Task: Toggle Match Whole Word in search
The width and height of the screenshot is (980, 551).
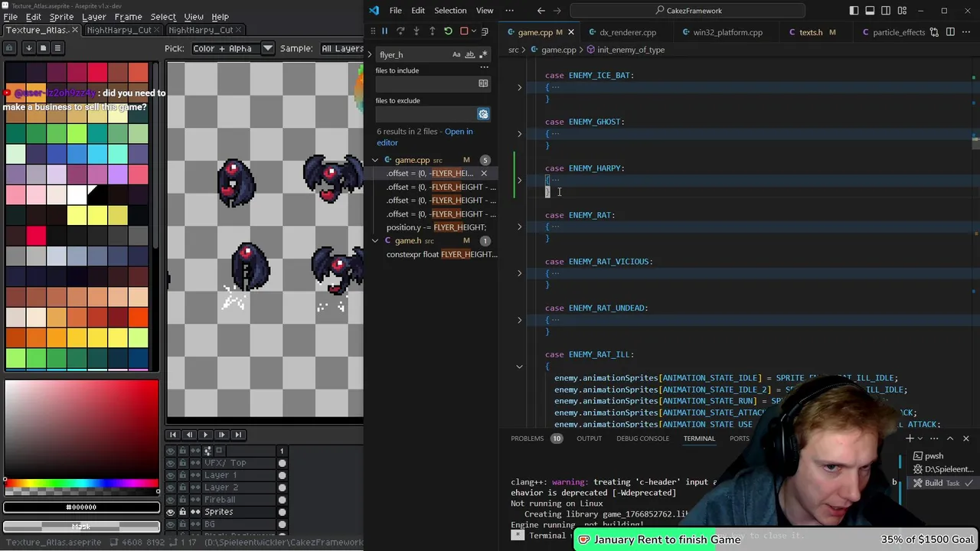Action: 470,54
